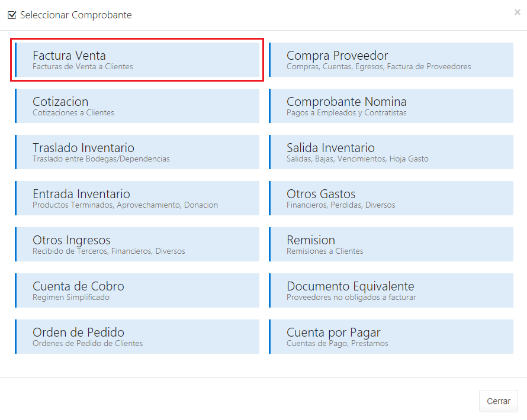Select Orden de Pedido tile

[x=137, y=337]
